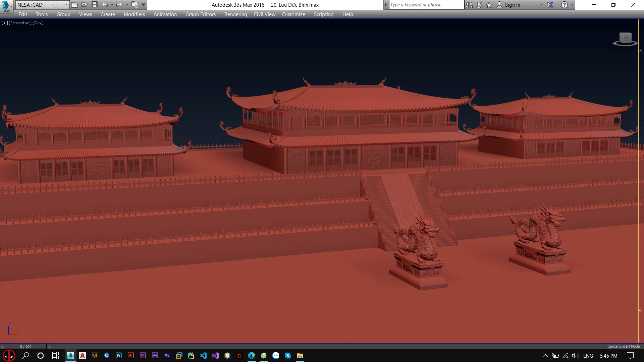644x362 pixels.
Task: Click the ViewCube in the viewport corner
Action: click(625, 38)
